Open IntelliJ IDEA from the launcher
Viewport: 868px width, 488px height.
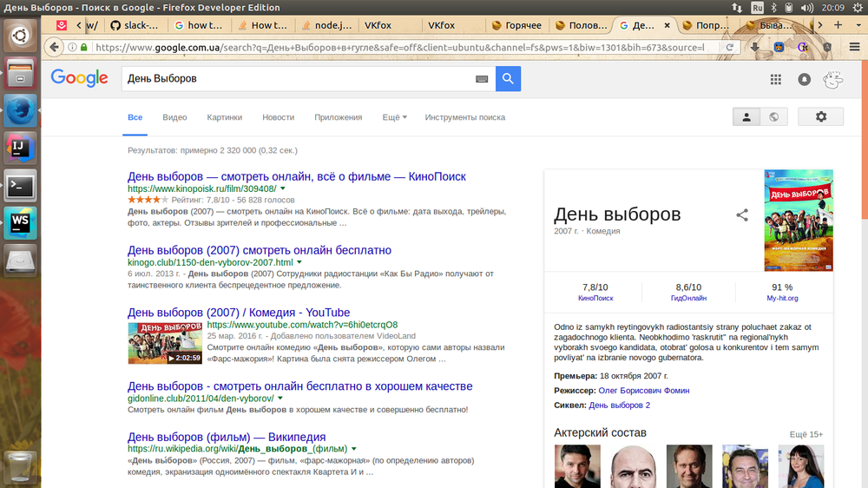20,148
